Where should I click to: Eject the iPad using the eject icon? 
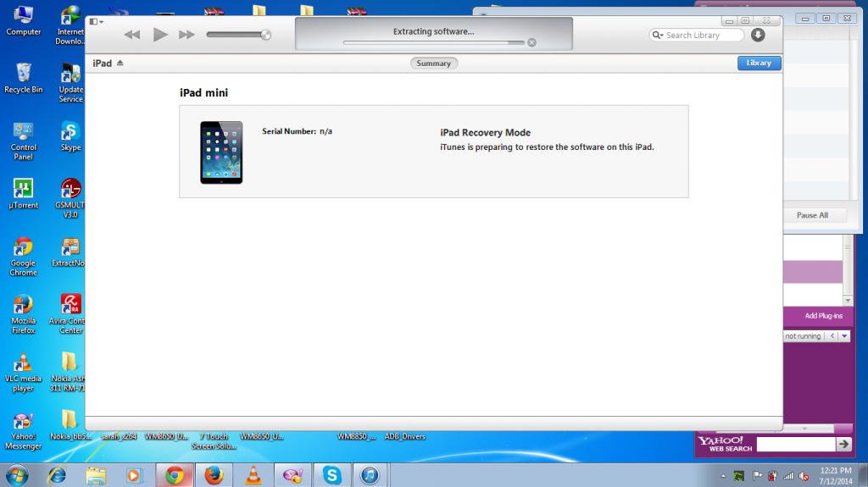point(120,64)
